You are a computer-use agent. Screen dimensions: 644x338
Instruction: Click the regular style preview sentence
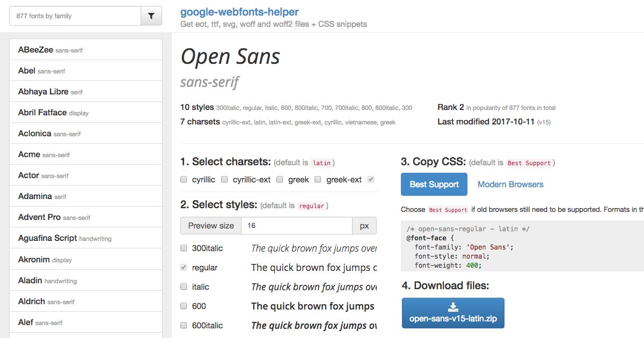coord(314,267)
